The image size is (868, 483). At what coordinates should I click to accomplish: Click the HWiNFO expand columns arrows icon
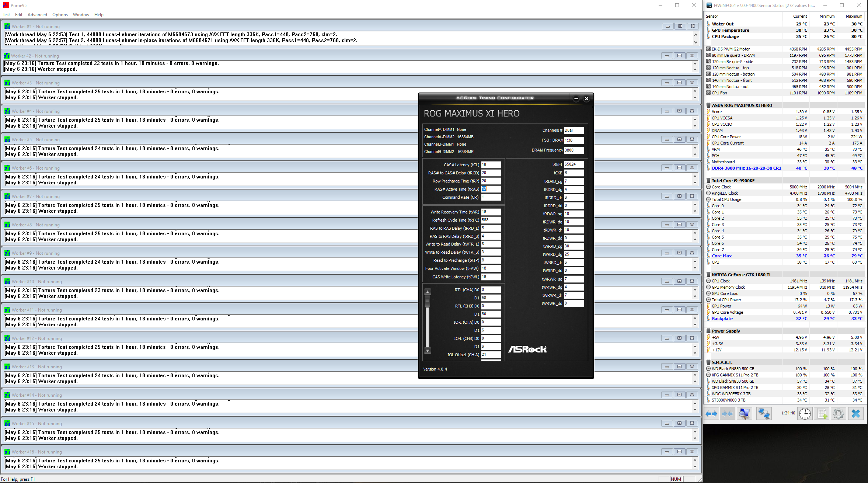[711, 414]
